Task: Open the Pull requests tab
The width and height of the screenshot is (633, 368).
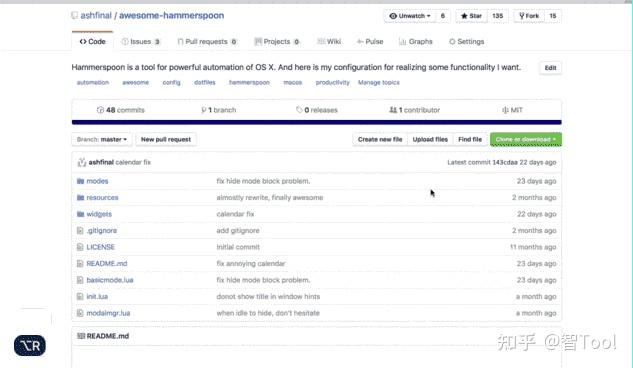Action: (x=207, y=42)
